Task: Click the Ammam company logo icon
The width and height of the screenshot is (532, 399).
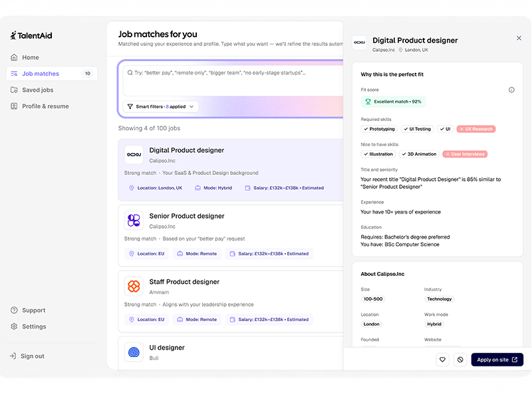Action: click(134, 287)
